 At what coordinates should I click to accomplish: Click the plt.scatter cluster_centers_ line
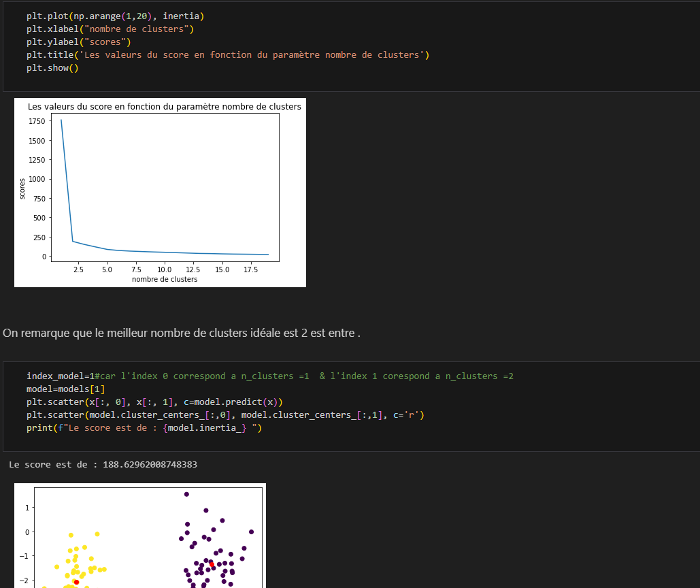[x=225, y=414]
